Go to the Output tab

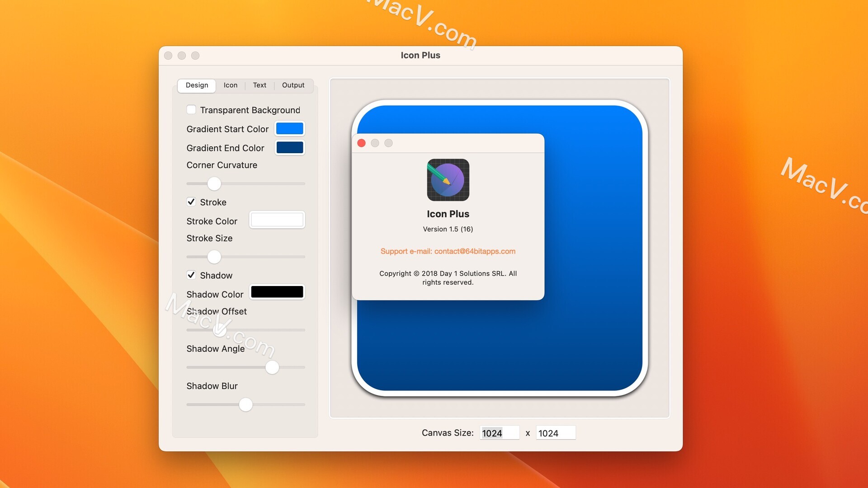(x=293, y=85)
